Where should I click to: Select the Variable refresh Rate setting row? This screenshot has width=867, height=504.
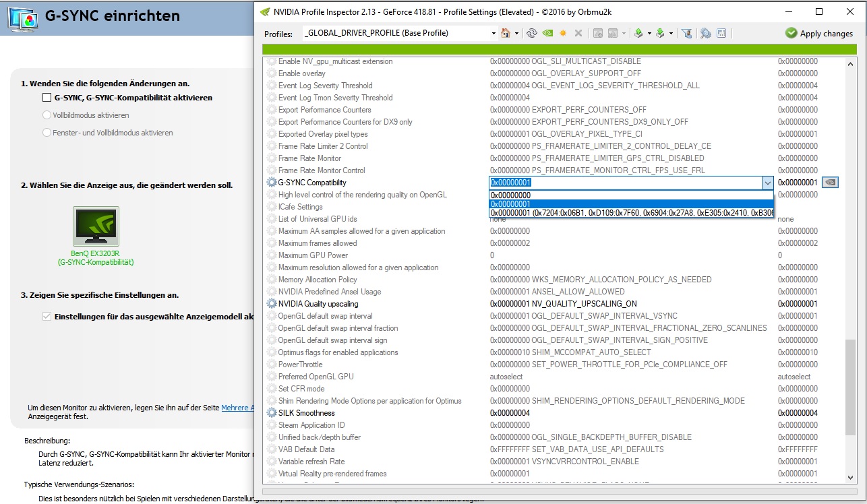point(553,462)
